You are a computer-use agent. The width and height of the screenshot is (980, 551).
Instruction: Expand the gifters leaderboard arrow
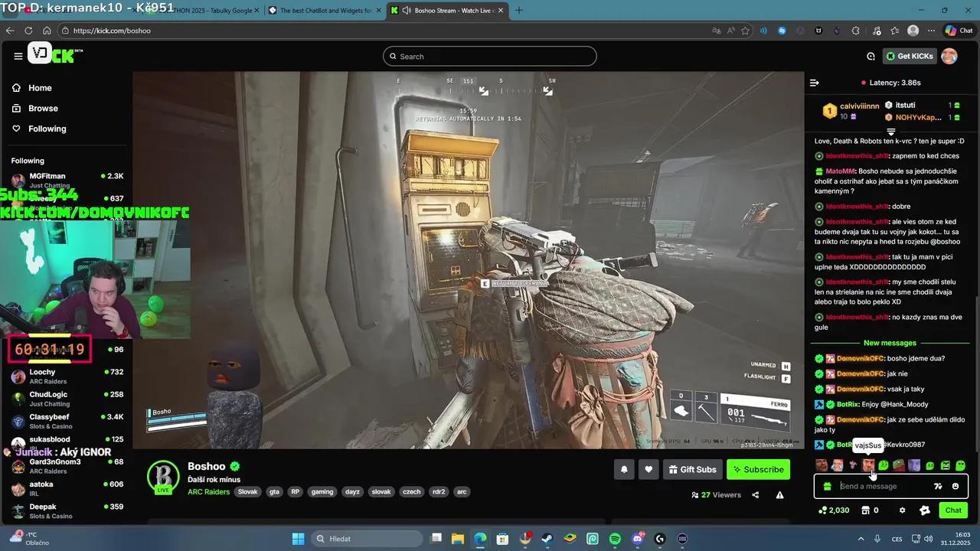(x=890, y=132)
